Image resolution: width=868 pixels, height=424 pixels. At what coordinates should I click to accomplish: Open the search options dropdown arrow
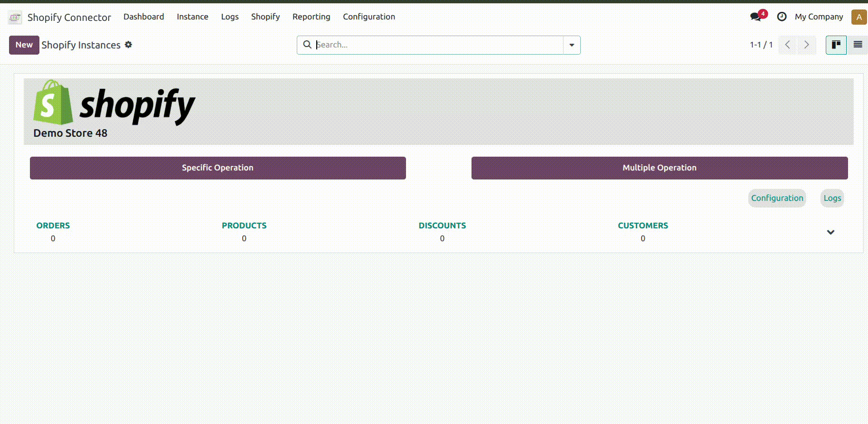coord(572,45)
